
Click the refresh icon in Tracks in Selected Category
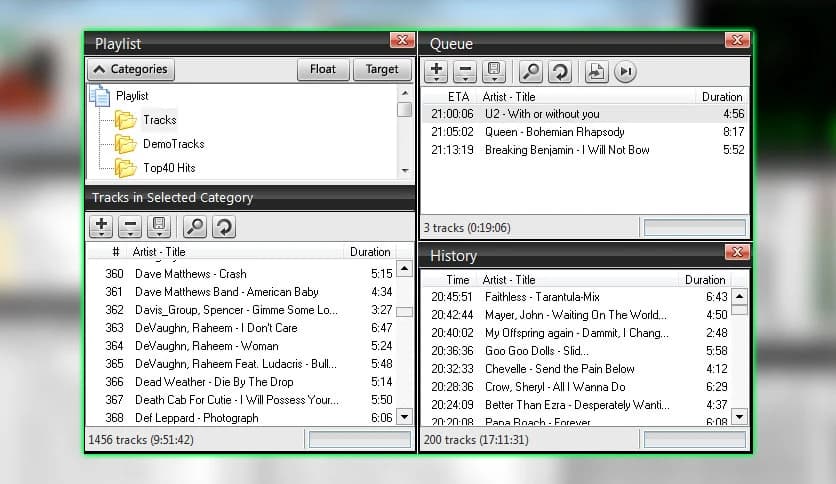pyautogui.click(x=224, y=227)
